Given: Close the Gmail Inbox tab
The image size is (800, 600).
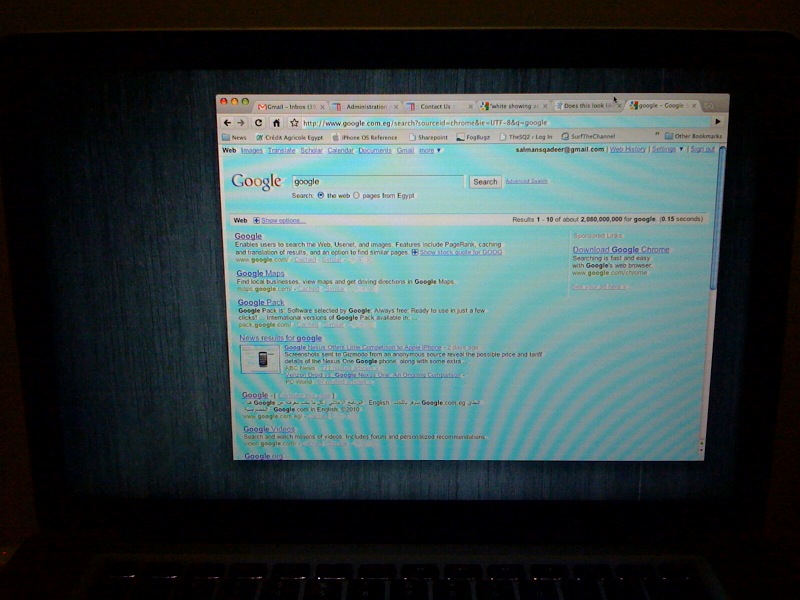Looking at the screenshot, I should click(x=322, y=107).
